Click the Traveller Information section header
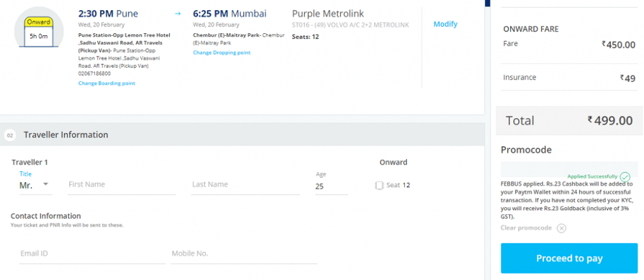 242,134
